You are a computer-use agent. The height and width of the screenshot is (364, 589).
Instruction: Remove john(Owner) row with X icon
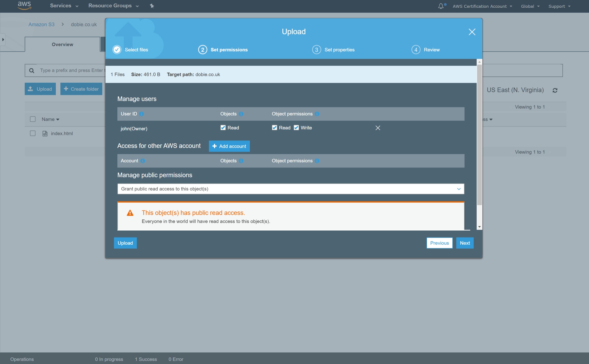tap(378, 128)
